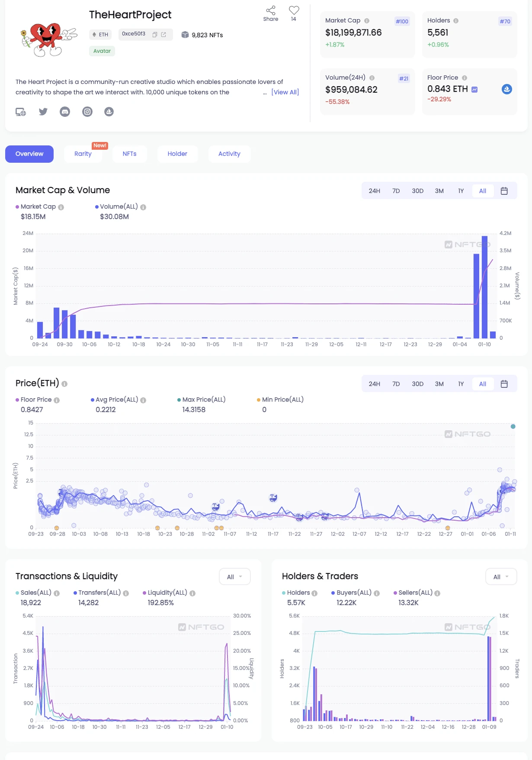Expand description with View All
The width and height of the screenshot is (532, 760).
coord(285,92)
